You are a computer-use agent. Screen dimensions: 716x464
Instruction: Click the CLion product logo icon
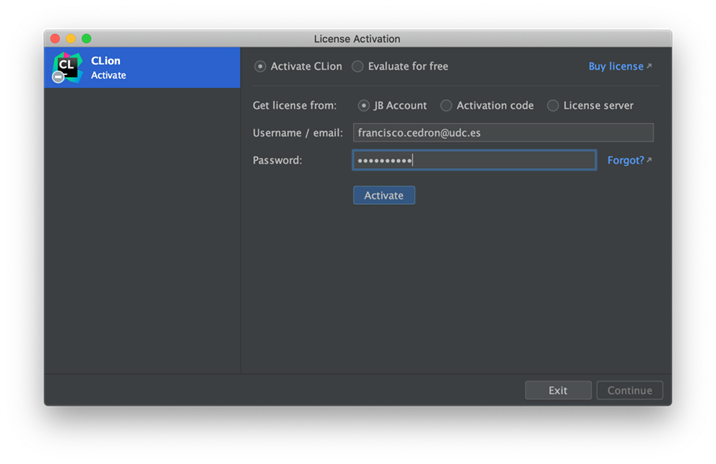[67, 68]
